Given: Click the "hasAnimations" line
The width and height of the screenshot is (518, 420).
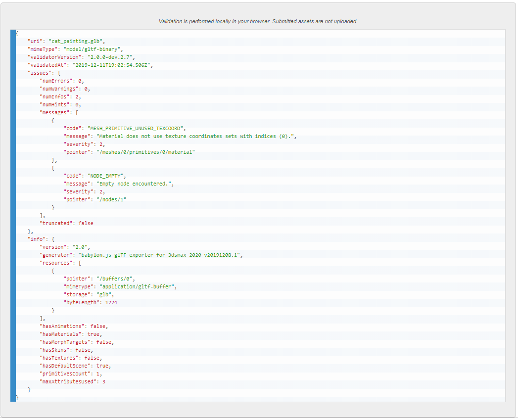Looking at the screenshot, I should [74, 327].
